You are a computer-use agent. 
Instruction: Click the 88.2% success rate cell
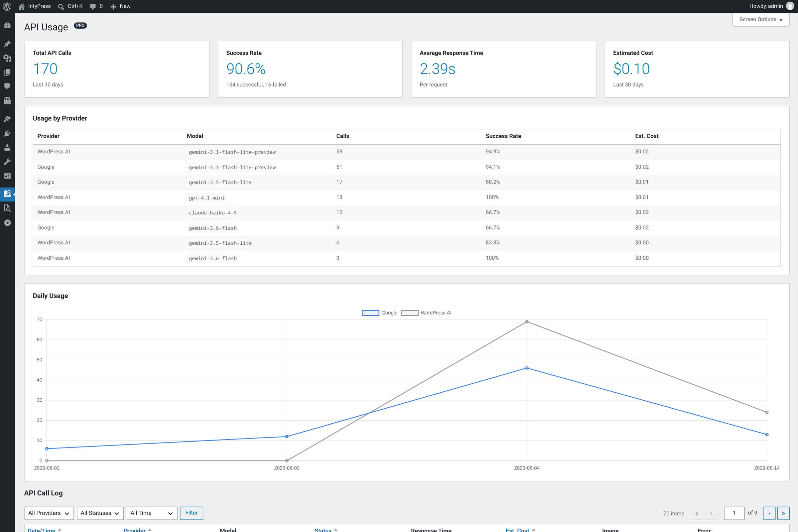(493, 182)
